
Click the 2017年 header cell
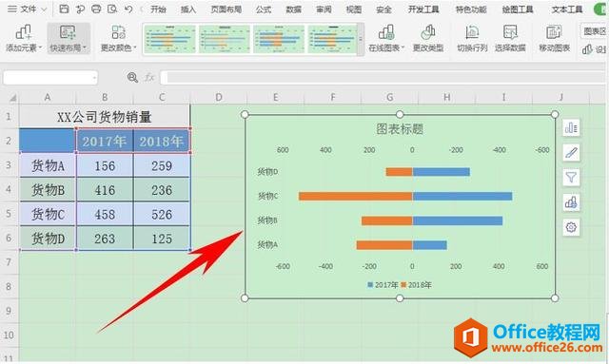(105, 141)
